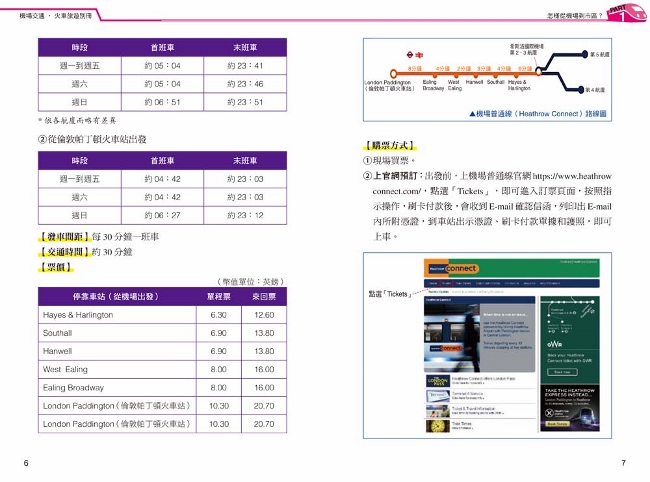The image size is (650, 482).
Task: Click page number 7
Action: [x=623, y=463]
